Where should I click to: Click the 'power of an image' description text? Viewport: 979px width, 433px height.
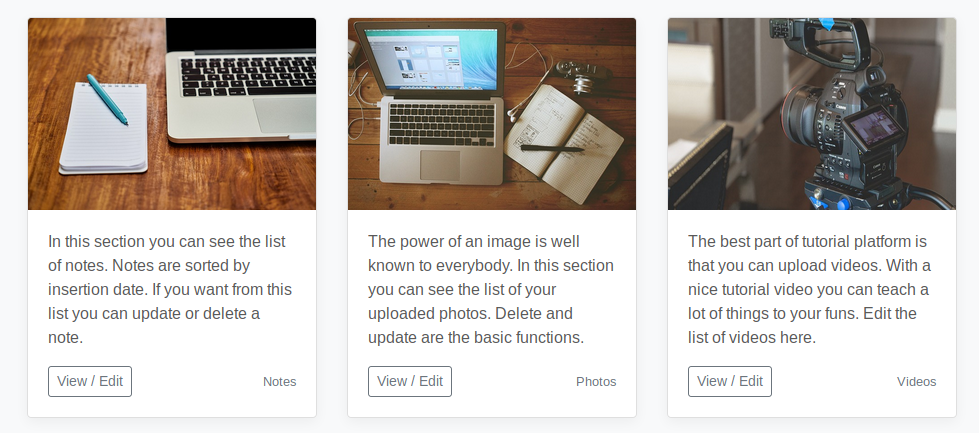click(x=490, y=290)
